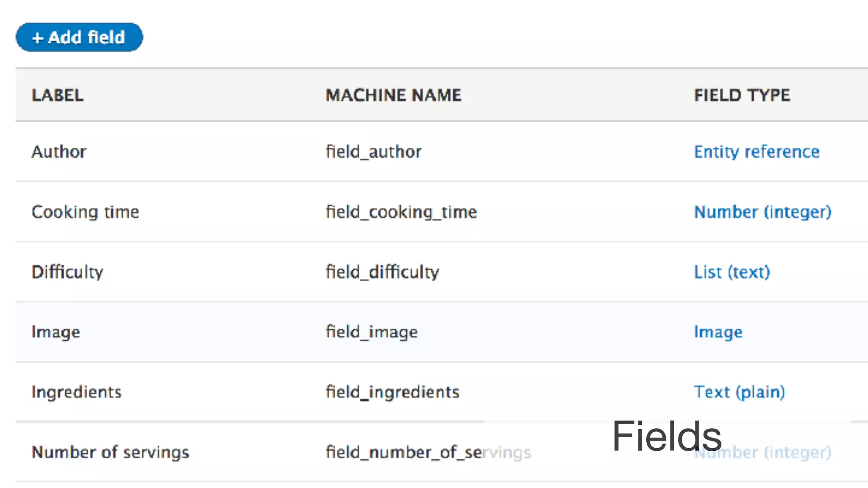Click the FIELD TYPE column header
The width and height of the screenshot is (868, 488).
(x=742, y=95)
